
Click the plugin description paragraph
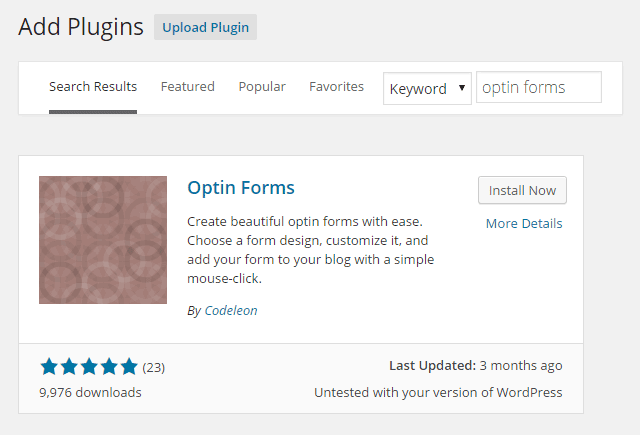(311, 250)
